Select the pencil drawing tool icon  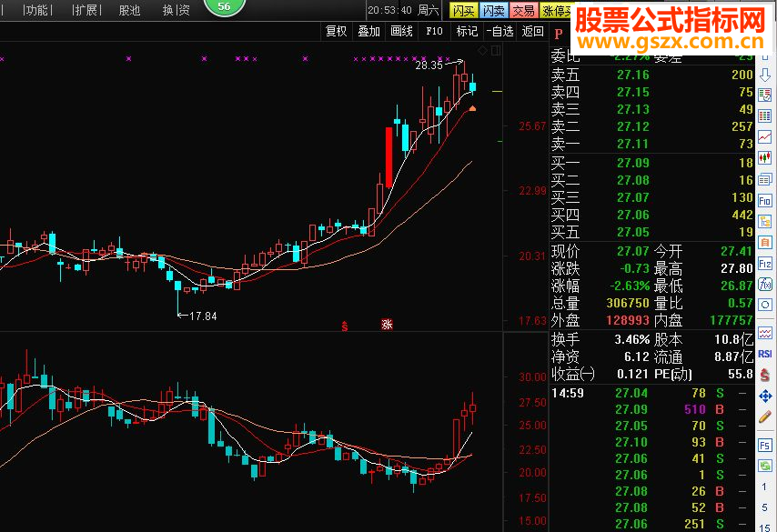pos(765,417)
